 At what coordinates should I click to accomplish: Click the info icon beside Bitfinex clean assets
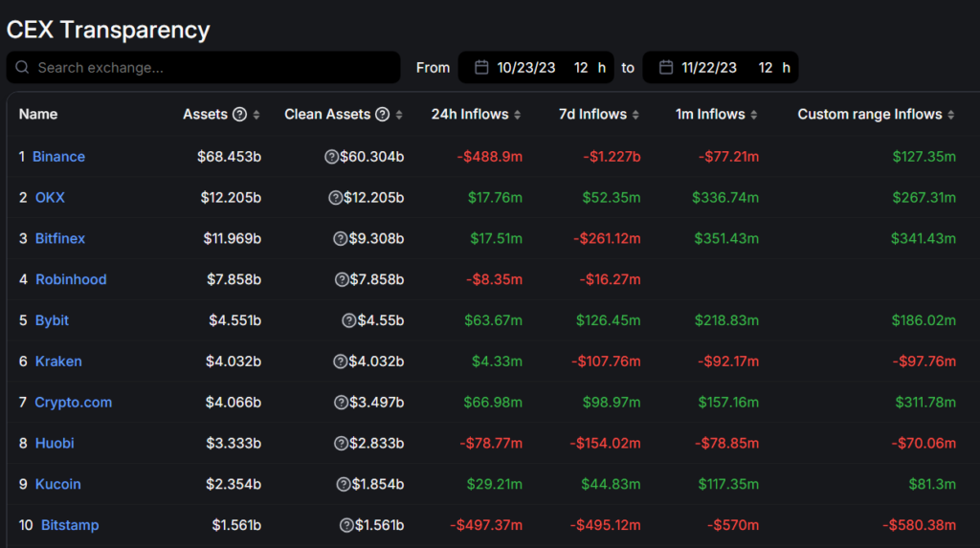(340, 239)
